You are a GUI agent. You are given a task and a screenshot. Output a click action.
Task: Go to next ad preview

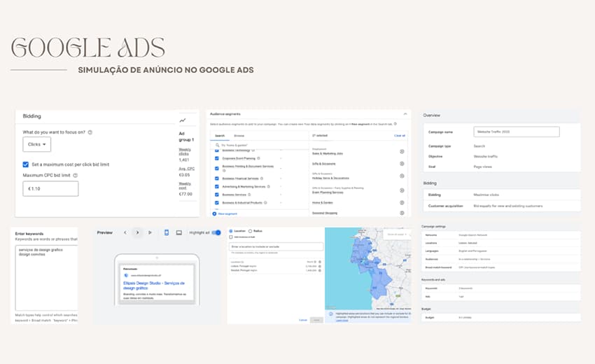pos(137,232)
